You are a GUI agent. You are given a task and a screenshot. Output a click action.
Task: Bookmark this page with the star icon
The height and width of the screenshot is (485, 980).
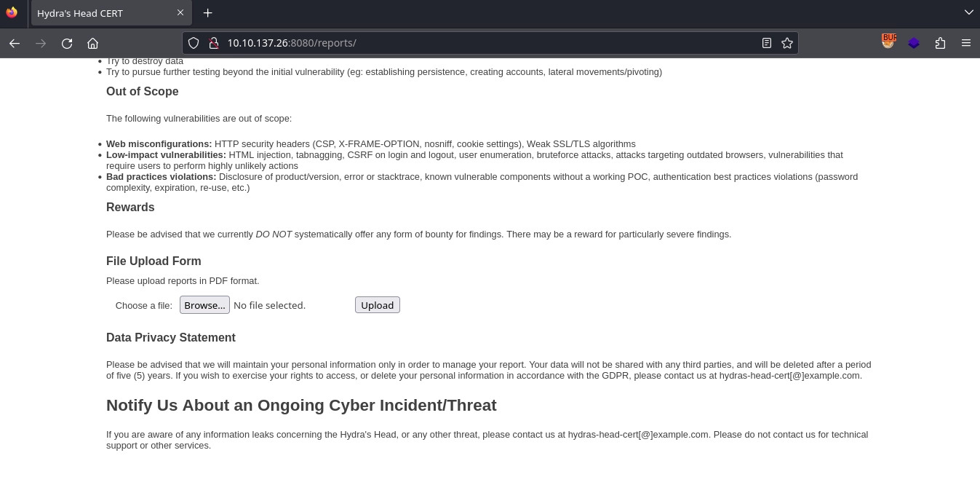(x=787, y=43)
